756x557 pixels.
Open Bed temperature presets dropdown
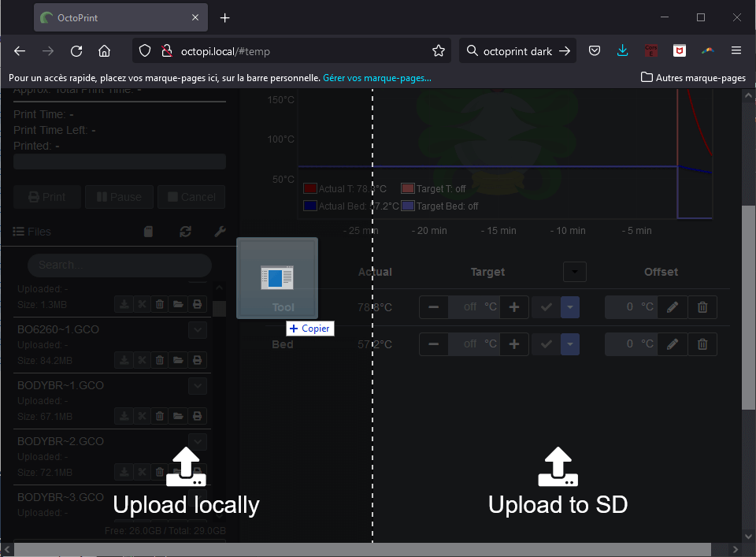570,344
